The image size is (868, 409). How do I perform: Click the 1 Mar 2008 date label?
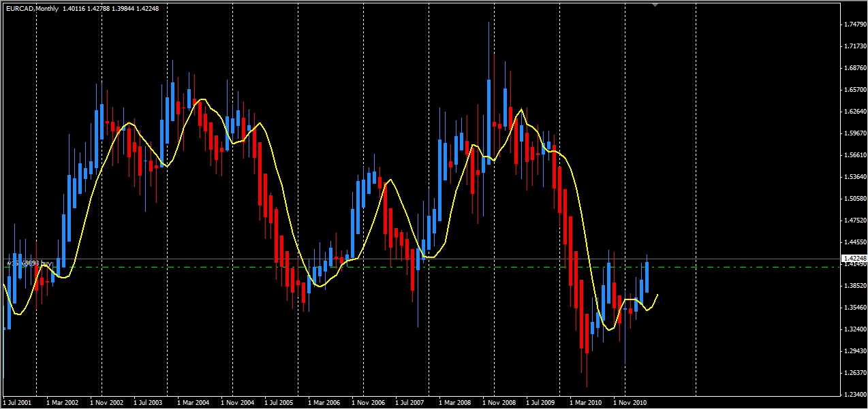tap(456, 402)
